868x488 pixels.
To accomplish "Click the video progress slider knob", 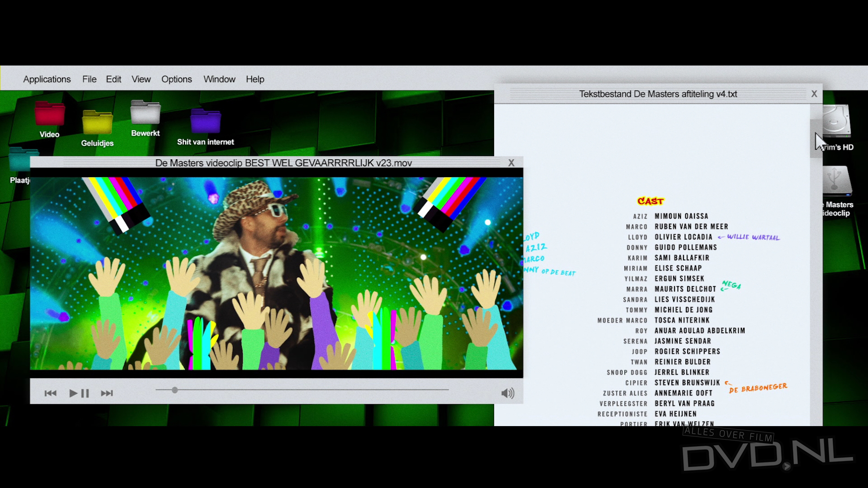I will click(175, 390).
